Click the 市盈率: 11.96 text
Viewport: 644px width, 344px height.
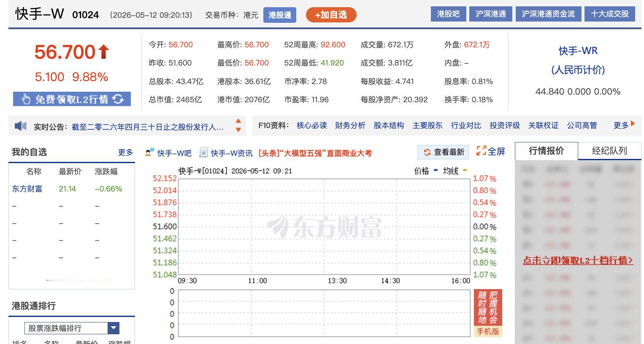coord(306,100)
